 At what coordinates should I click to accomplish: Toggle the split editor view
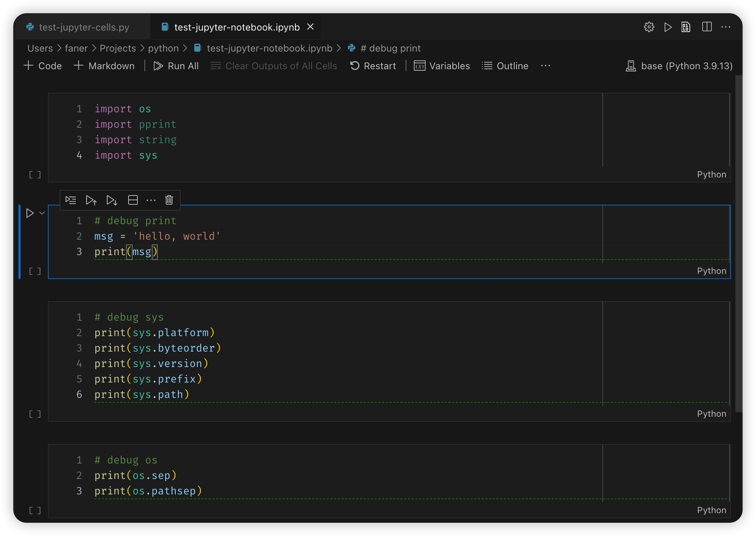tap(707, 27)
